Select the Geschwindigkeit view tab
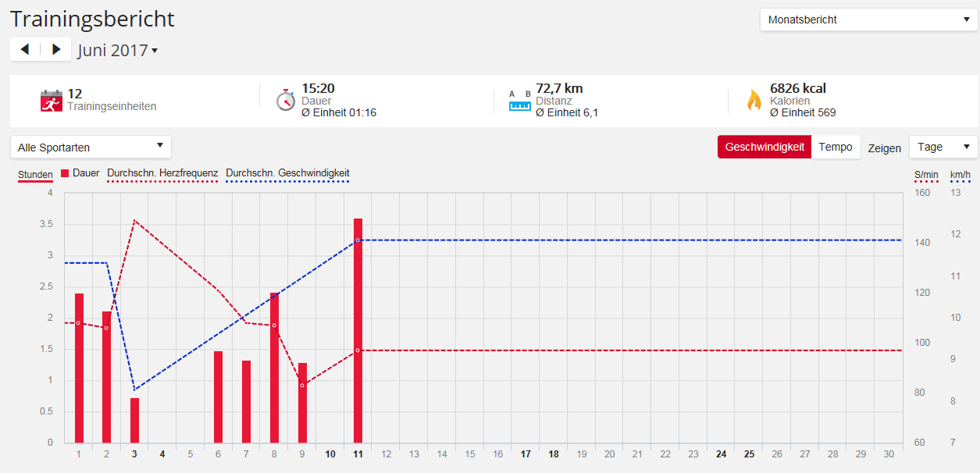Viewport: 980px width, 473px height. [764, 147]
